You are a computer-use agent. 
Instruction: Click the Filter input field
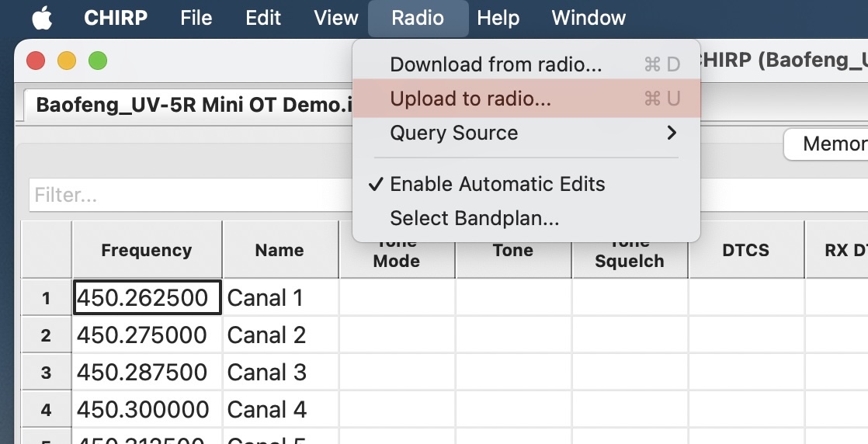(x=191, y=195)
